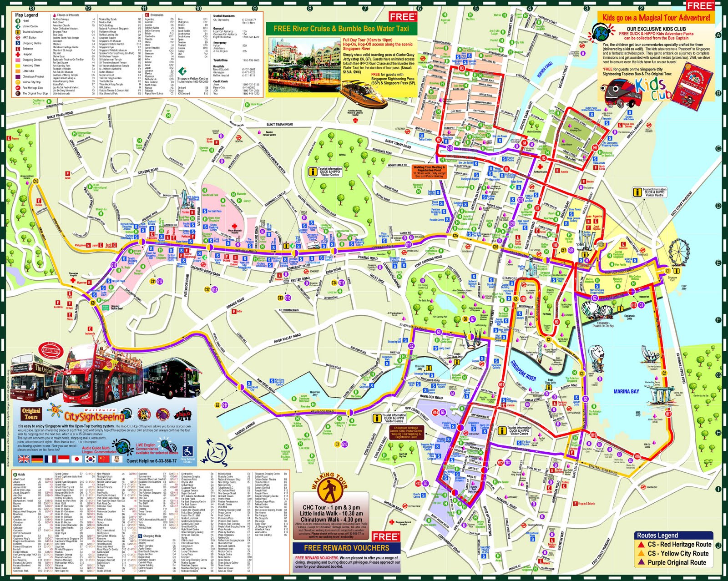Viewport: 728px width, 581px height.
Task: Select the SINGAPORE RIVER label
Action: (x=523, y=371)
